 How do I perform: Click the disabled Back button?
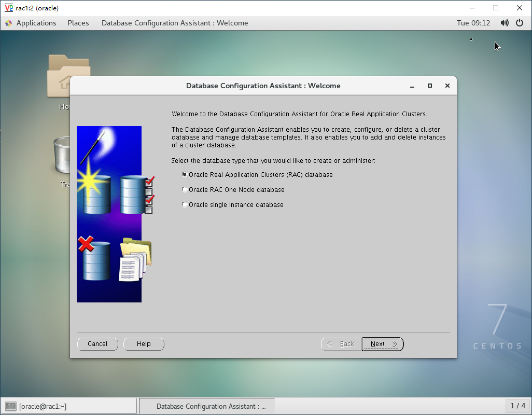(341, 344)
